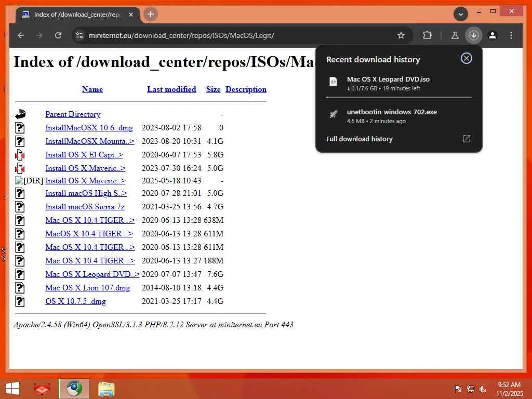Click the file icon beside Mac OS X Lion 107.dmg
The width and height of the screenshot is (532, 399).
[20, 288]
